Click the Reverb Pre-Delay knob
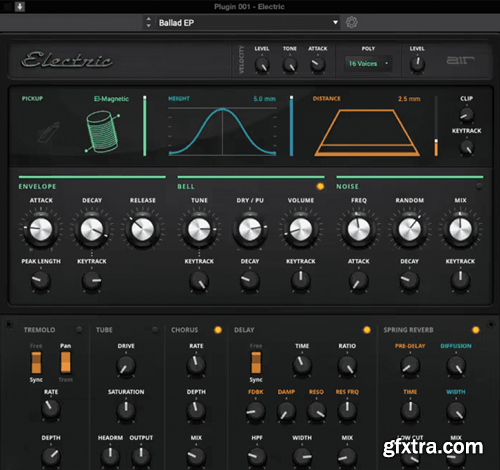The width and height of the screenshot is (500, 470). 410,365
